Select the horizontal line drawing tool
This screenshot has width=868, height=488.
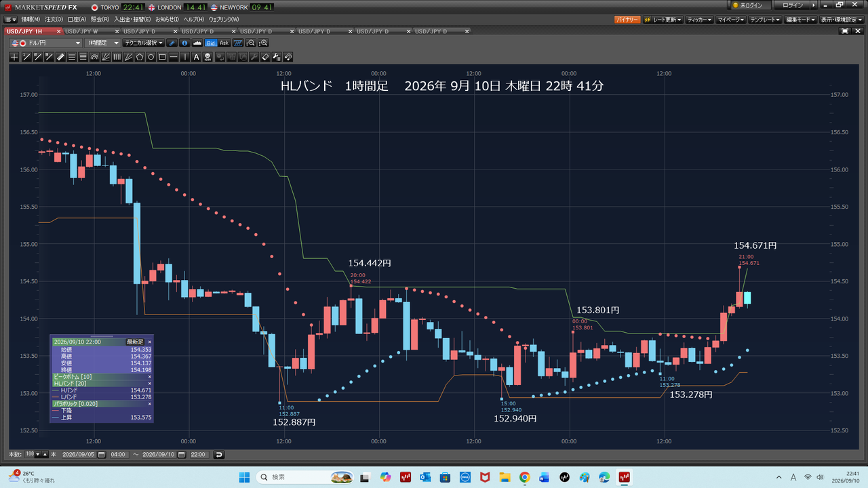tap(174, 57)
